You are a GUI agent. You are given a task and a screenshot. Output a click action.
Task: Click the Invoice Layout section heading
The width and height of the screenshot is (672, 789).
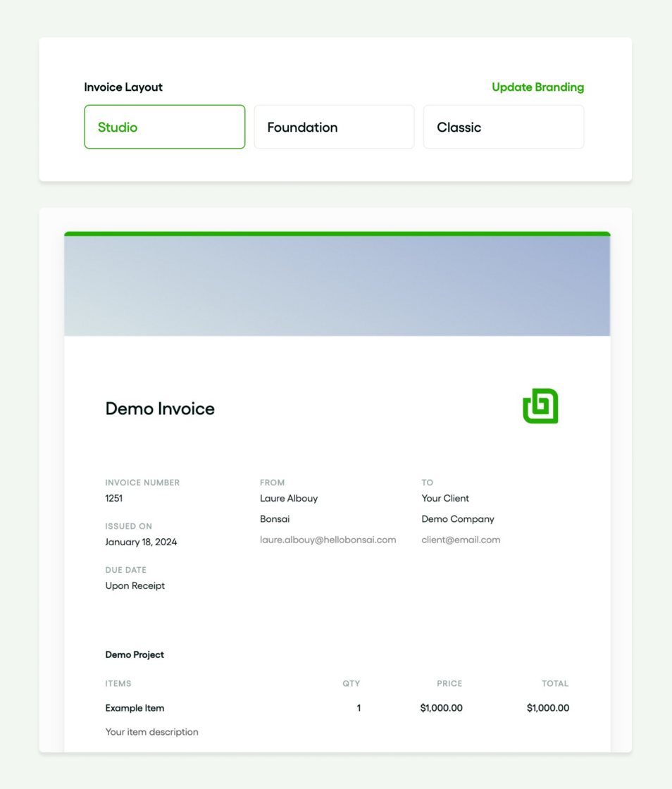coord(123,87)
